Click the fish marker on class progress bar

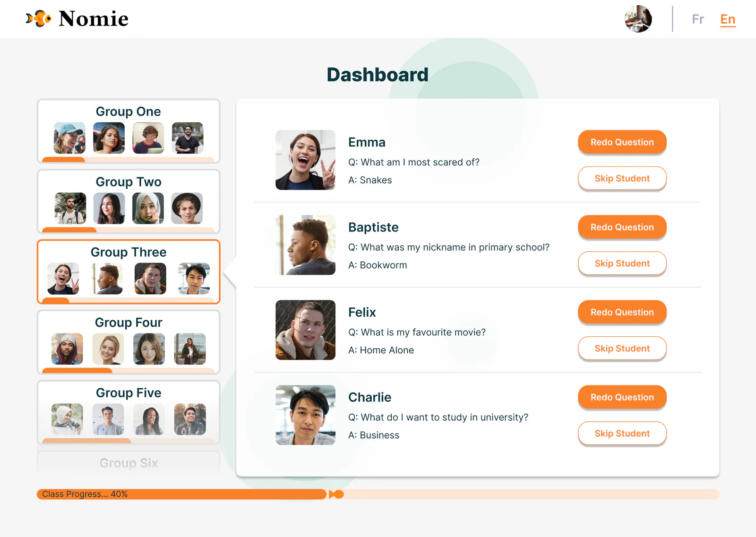[x=336, y=494]
